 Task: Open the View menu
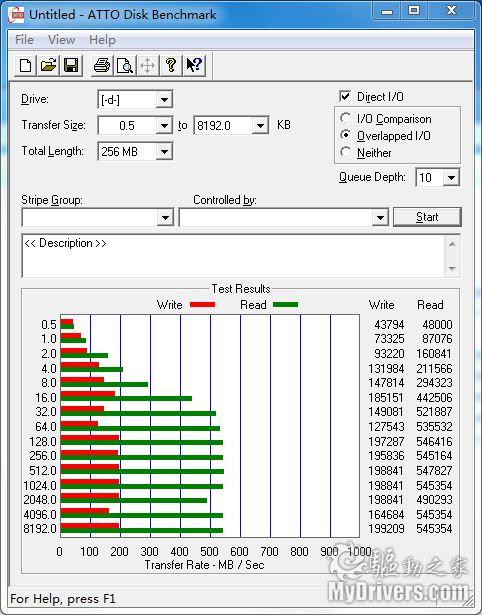click(x=62, y=40)
